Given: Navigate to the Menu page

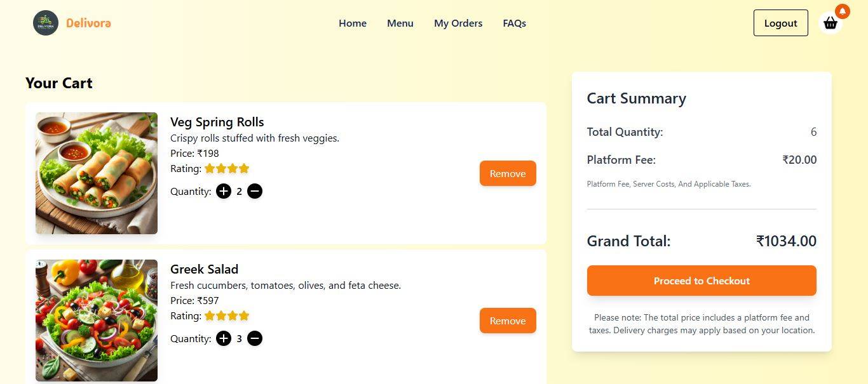Looking at the screenshot, I should (x=400, y=23).
